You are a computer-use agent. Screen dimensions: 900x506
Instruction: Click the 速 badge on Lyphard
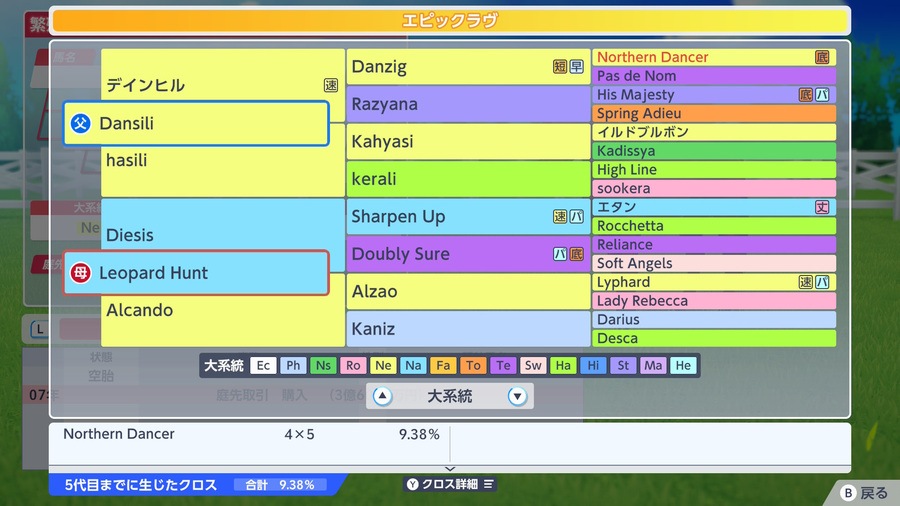click(x=806, y=282)
